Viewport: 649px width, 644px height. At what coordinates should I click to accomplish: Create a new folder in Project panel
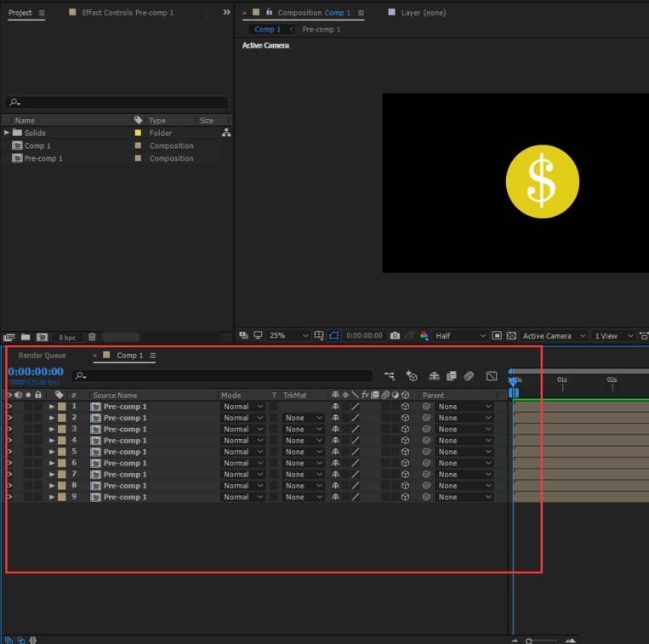click(x=26, y=338)
